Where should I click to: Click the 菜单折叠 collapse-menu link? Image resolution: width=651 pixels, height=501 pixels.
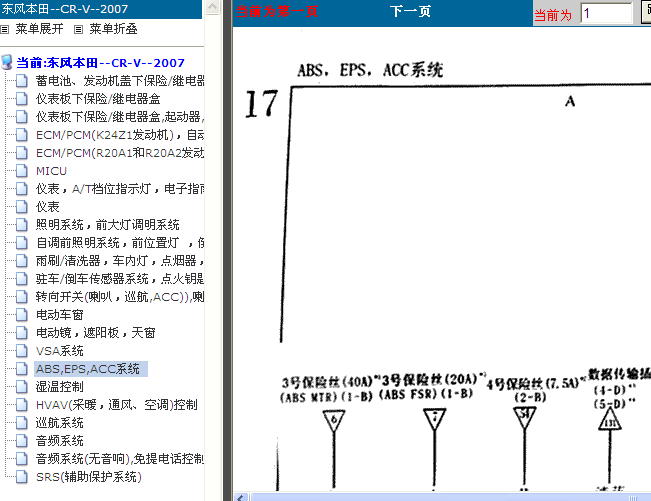tap(113, 29)
